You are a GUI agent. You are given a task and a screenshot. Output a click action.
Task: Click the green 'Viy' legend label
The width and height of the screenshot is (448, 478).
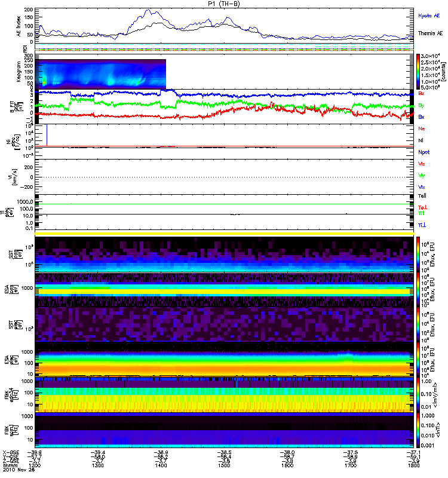(x=422, y=176)
